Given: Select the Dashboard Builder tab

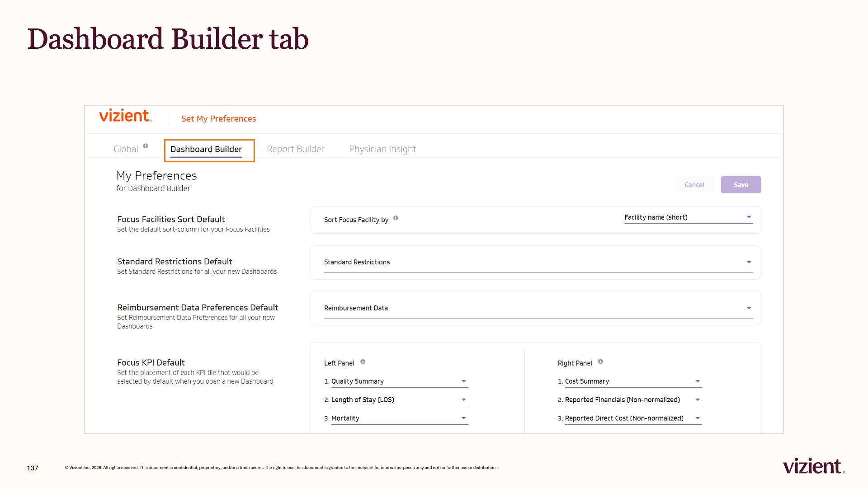Looking at the screenshot, I should tap(206, 149).
